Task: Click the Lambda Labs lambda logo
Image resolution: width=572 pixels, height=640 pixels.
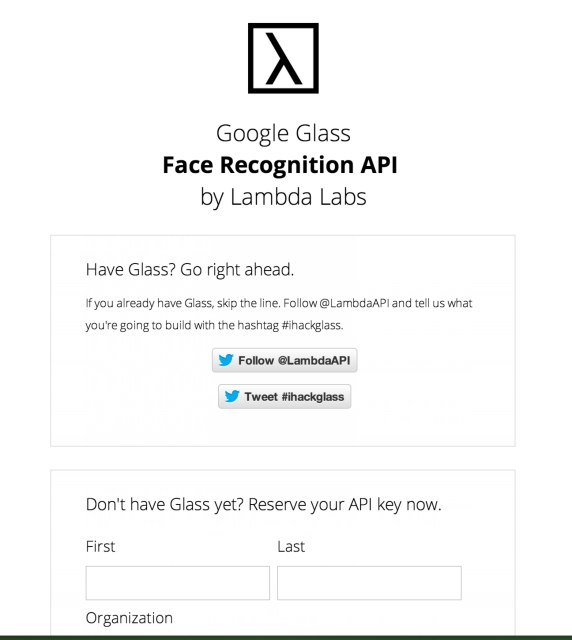Action: 283,58
